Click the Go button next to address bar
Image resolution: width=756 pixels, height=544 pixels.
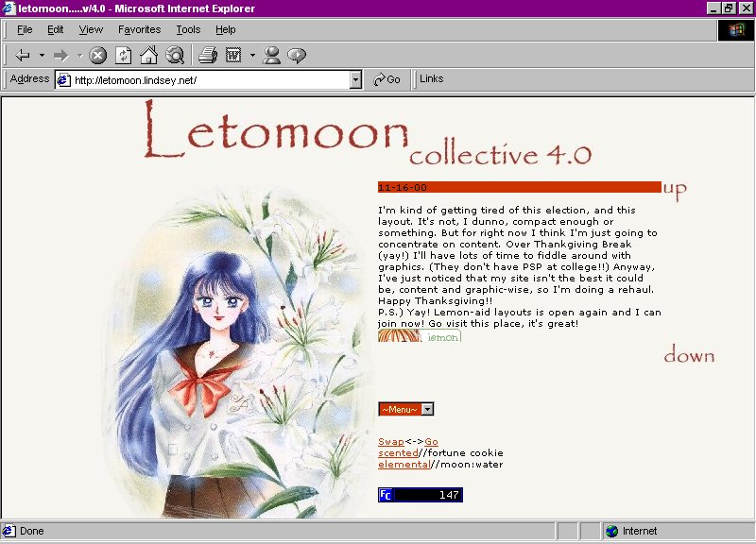point(387,79)
